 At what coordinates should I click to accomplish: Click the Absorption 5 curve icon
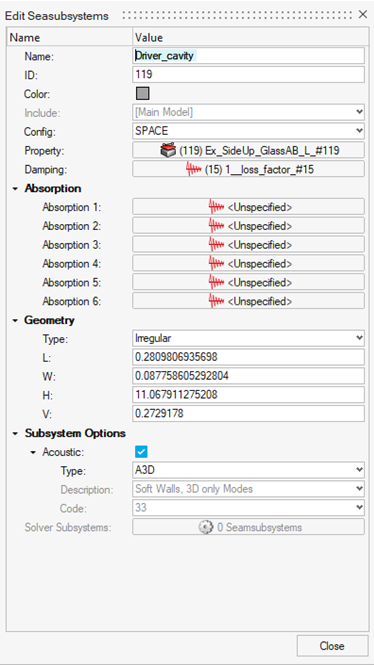(217, 282)
